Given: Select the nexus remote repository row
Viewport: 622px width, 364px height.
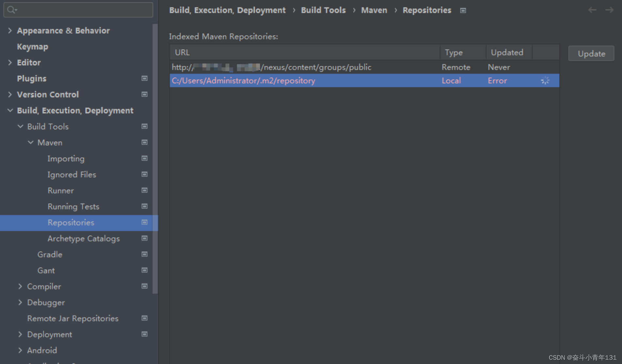Looking at the screenshot, I should click(272, 67).
